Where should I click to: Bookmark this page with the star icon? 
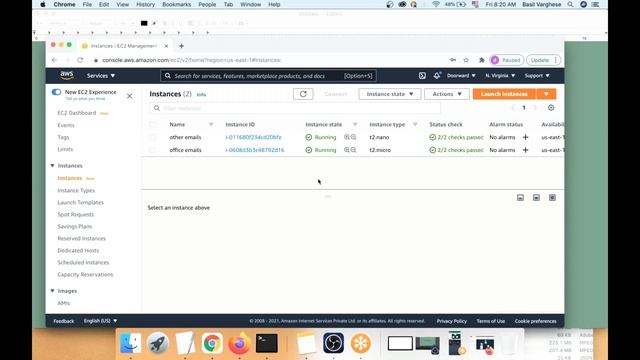(x=466, y=60)
